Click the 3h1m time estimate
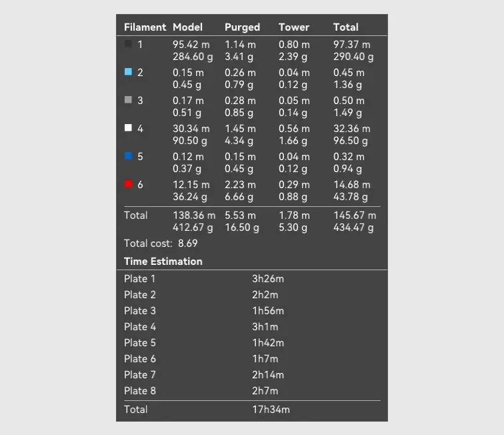The width and height of the screenshot is (504, 435). [x=265, y=326]
